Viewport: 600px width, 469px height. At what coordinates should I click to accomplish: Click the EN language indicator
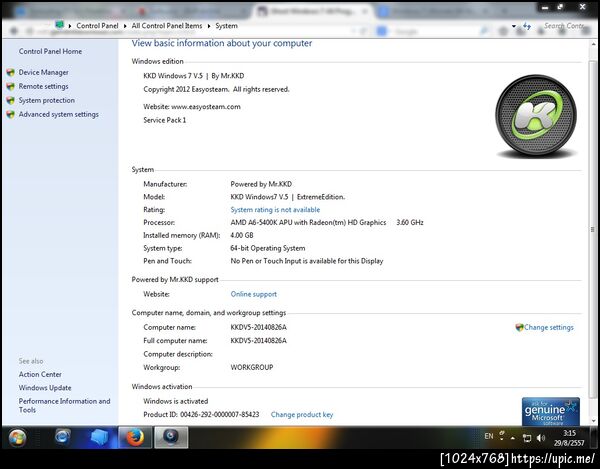click(x=489, y=436)
